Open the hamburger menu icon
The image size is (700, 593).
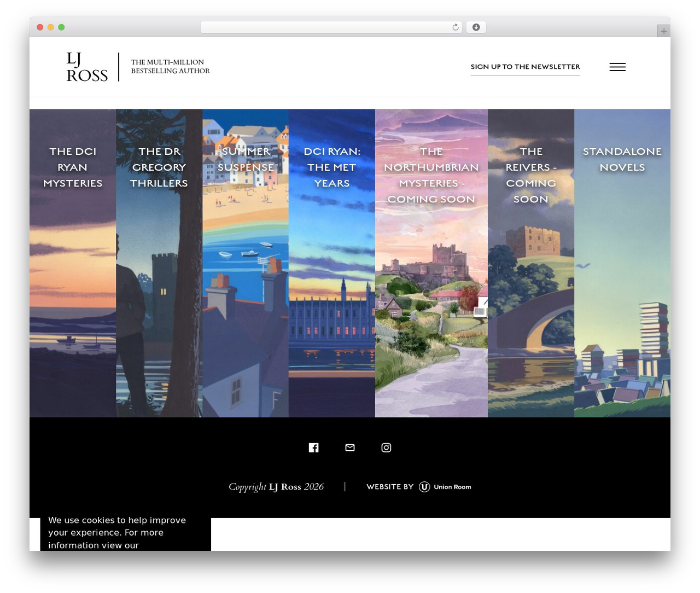pos(617,67)
